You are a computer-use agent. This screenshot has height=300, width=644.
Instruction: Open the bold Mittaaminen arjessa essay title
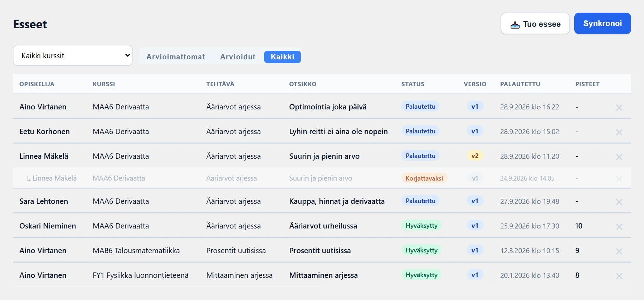(323, 275)
